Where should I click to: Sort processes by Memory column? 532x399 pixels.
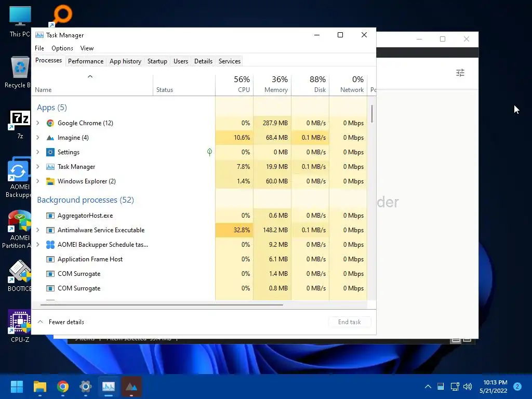pos(272,84)
